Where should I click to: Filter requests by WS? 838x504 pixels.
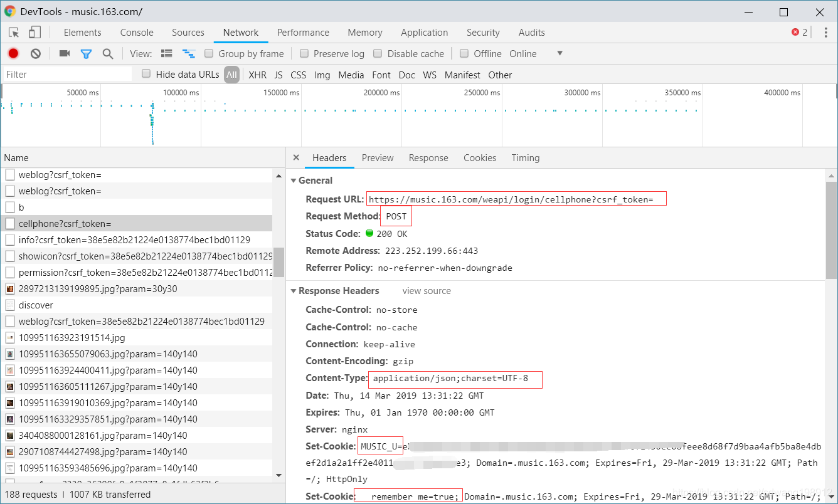(x=430, y=75)
